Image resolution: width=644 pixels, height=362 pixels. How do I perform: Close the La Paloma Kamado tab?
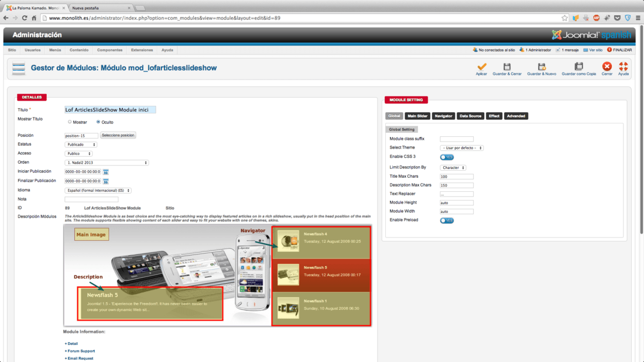click(64, 8)
